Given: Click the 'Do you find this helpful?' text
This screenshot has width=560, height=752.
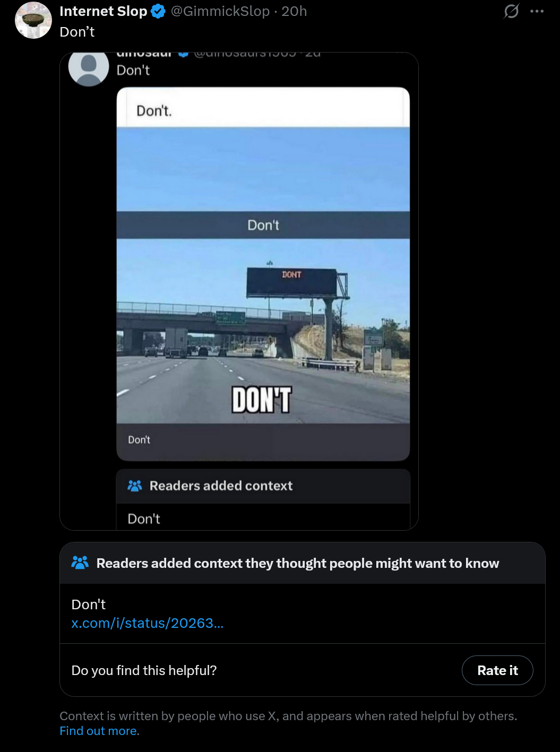Looking at the screenshot, I should point(144,670).
